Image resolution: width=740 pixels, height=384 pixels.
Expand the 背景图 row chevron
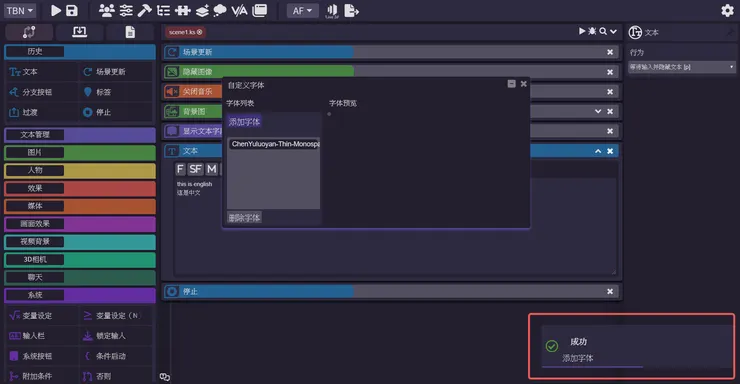598,111
